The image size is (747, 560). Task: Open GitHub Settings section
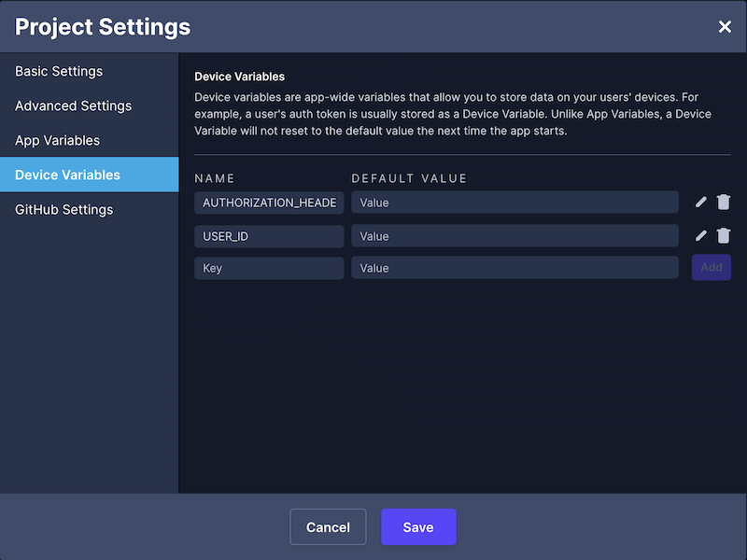(x=90, y=209)
